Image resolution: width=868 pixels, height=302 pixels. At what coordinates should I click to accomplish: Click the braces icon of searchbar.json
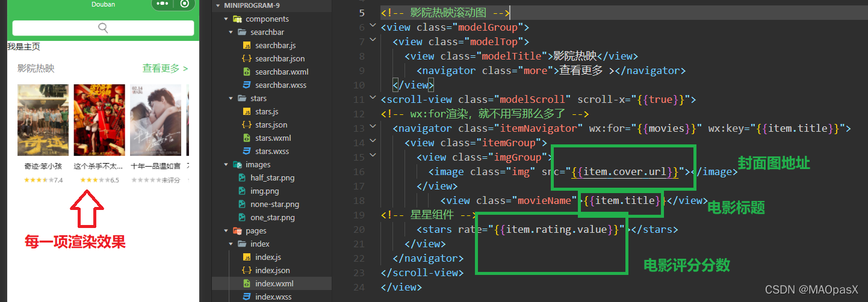246,58
